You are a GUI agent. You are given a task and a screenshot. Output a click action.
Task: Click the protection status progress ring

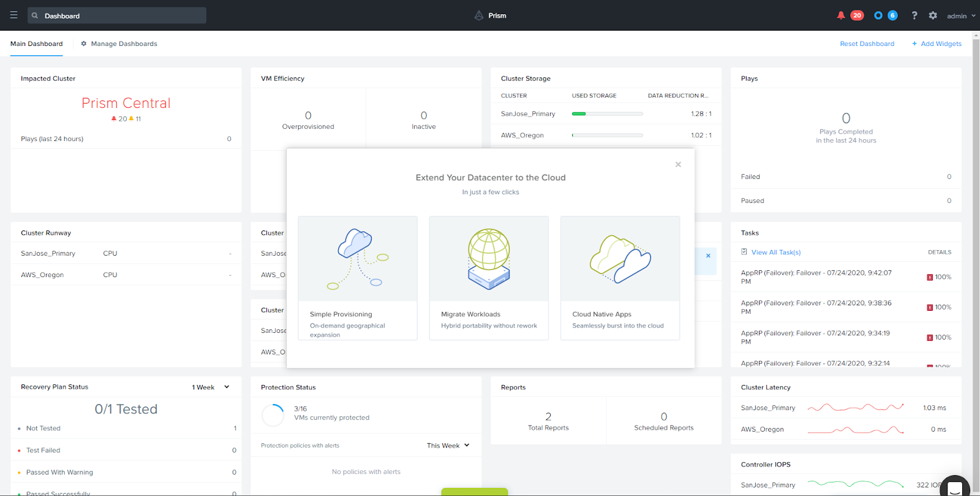pyautogui.click(x=273, y=415)
